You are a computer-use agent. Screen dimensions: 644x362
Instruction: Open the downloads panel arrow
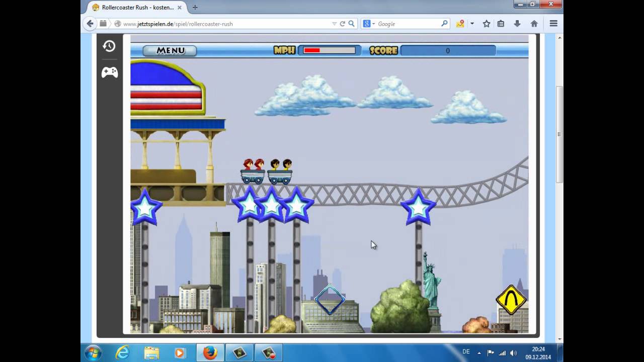[517, 24]
